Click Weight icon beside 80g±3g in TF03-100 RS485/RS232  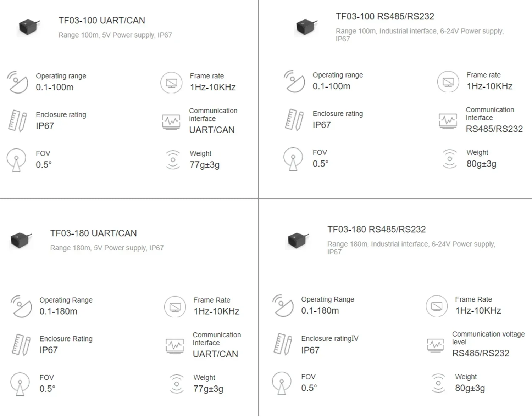point(450,158)
